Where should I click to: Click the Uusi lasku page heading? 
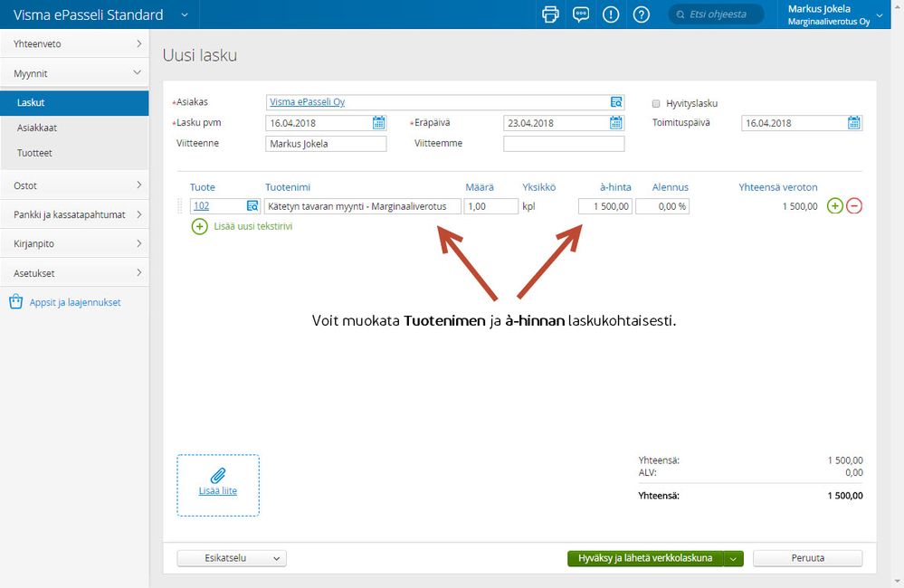pyautogui.click(x=200, y=55)
